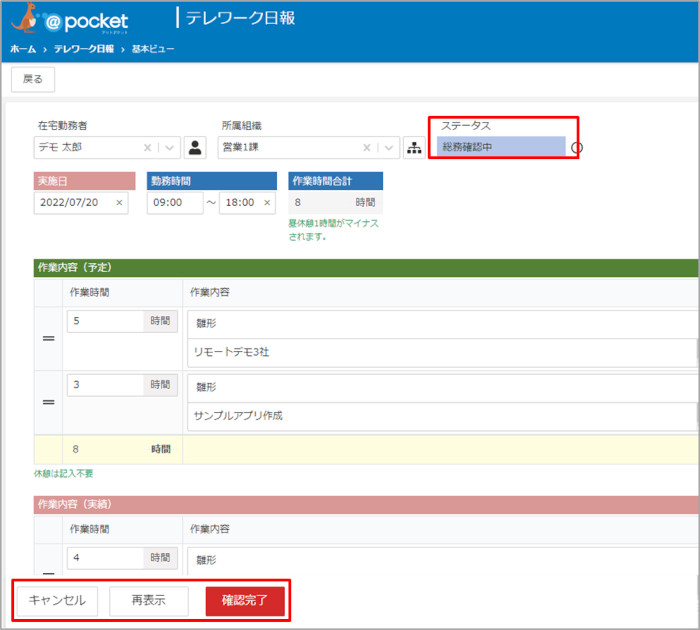This screenshot has width=700, height=630.
Task: Click the @pocket kangaroo logo
Action: pyautogui.click(x=69, y=19)
